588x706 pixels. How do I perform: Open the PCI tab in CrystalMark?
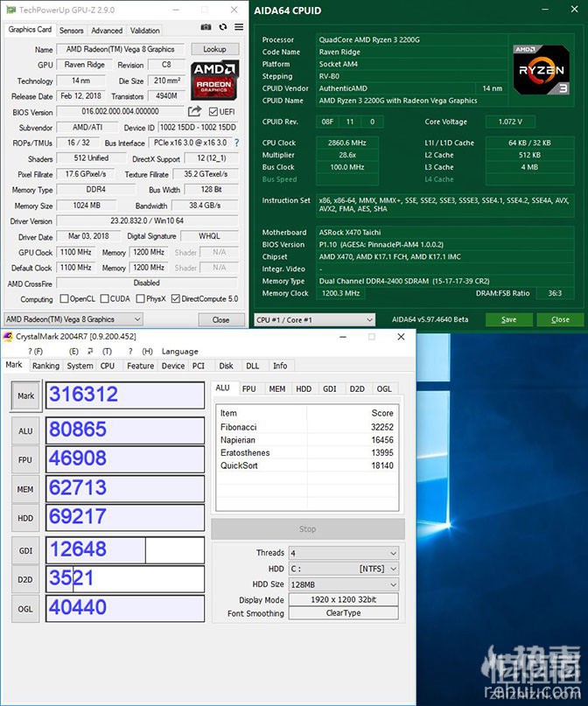(x=198, y=366)
